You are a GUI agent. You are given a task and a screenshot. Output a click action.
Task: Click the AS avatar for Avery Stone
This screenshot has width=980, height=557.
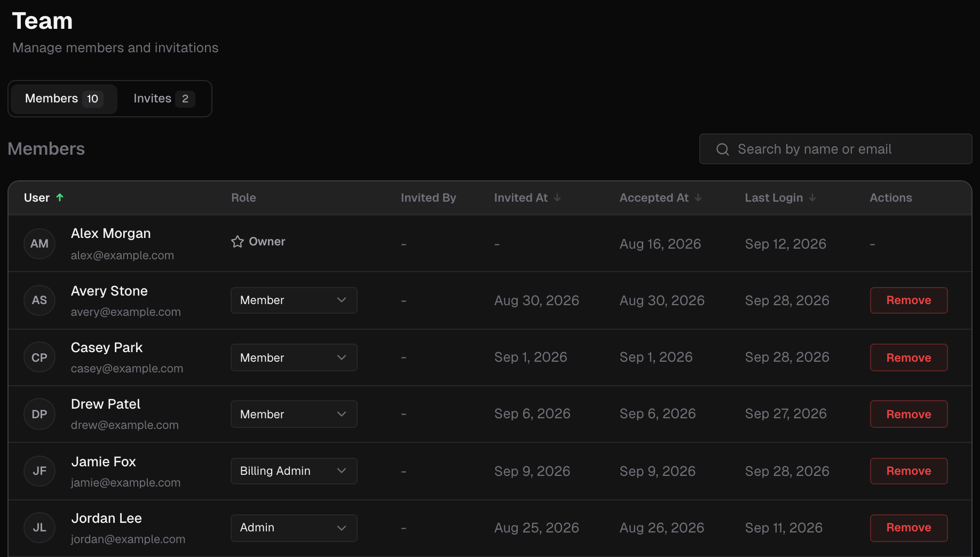point(39,300)
